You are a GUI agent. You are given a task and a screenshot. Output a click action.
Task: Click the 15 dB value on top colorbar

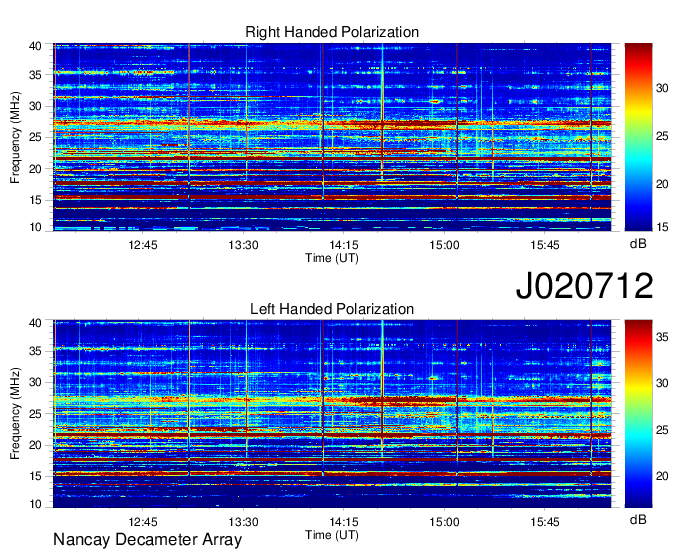[x=662, y=227]
